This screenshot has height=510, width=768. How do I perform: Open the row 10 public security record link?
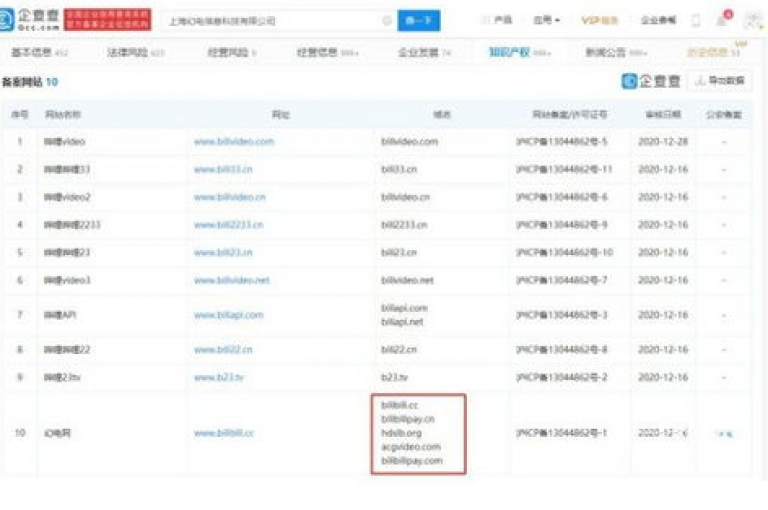coord(724,434)
